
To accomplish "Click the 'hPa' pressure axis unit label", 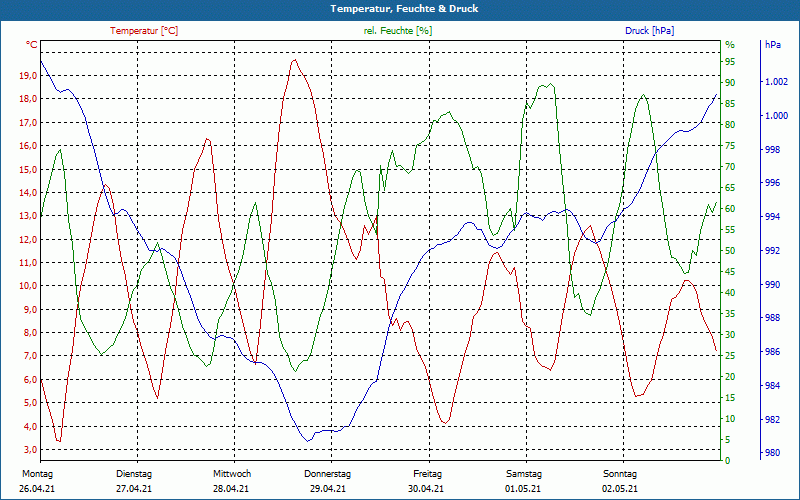I will tap(773, 45).
